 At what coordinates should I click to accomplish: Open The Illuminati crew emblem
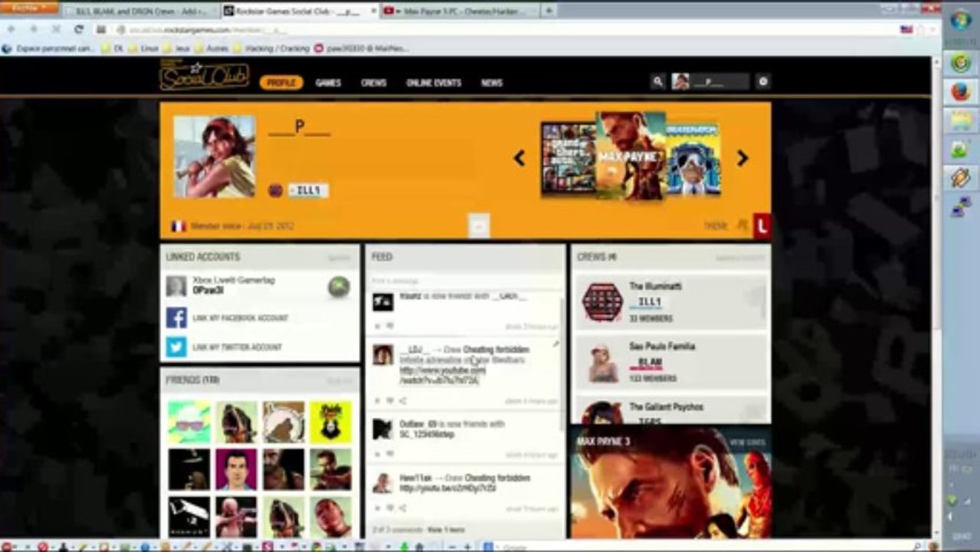[x=602, y=302]
